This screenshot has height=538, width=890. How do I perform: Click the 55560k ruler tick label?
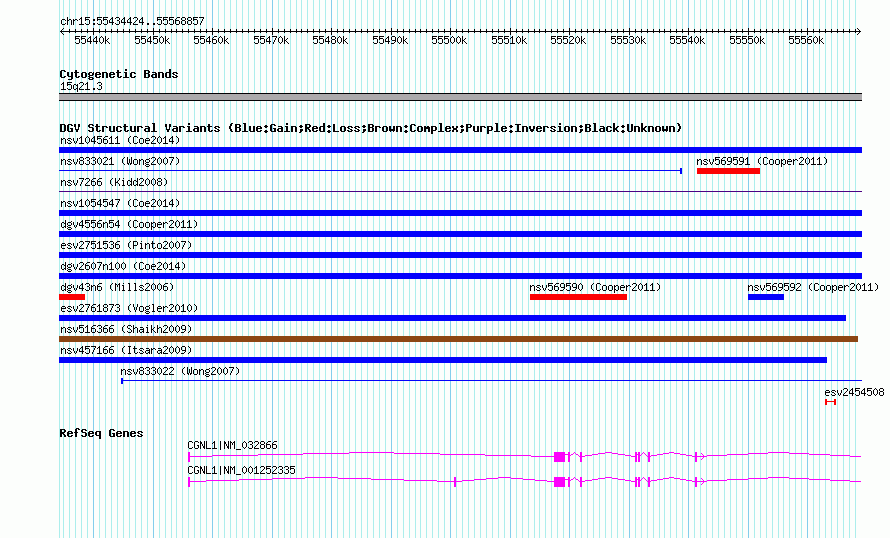tap(807, 40)
